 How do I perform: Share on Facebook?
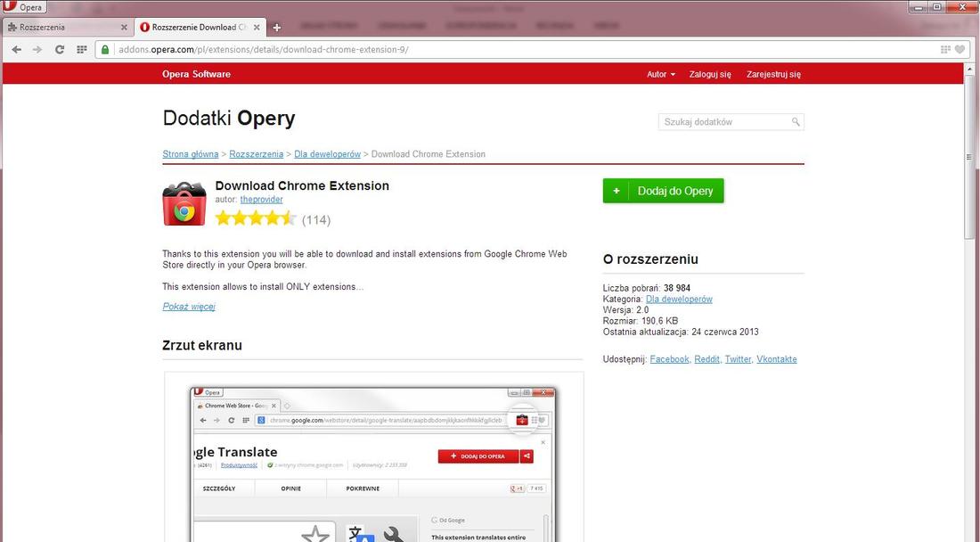(x=669, y=359)
